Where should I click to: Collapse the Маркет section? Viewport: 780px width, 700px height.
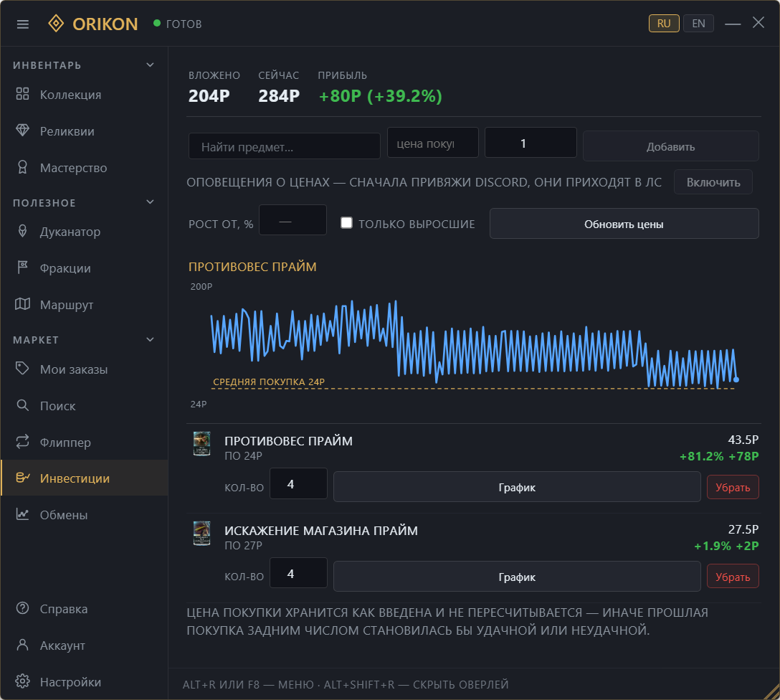[151, 339]
